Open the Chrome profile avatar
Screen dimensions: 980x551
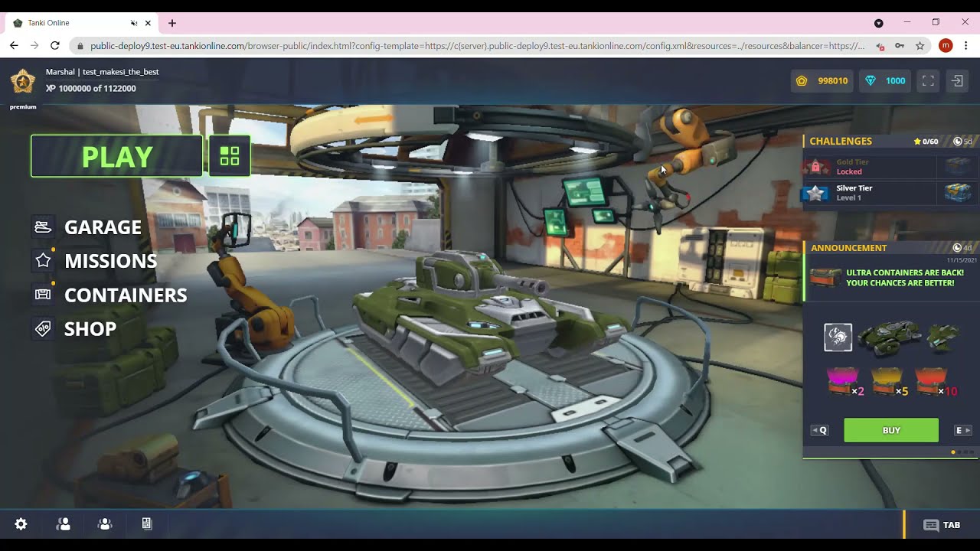[946, 46]
